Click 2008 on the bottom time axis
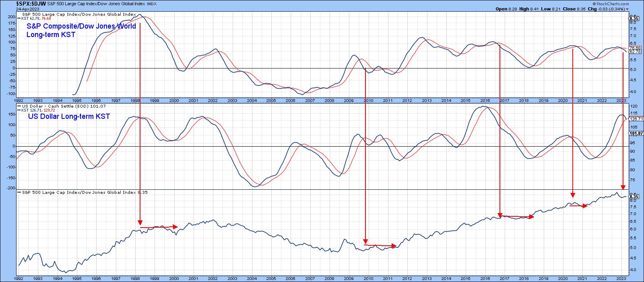This screenshot has height=282, width=644. click(x=329, y=278)
